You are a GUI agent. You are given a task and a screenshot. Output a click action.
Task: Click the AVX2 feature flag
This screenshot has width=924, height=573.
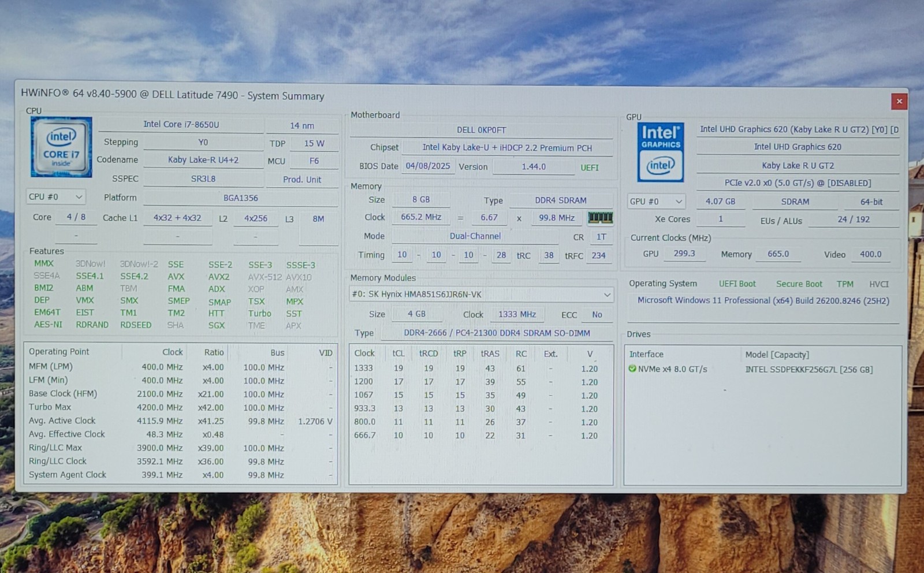click(219, 277)
